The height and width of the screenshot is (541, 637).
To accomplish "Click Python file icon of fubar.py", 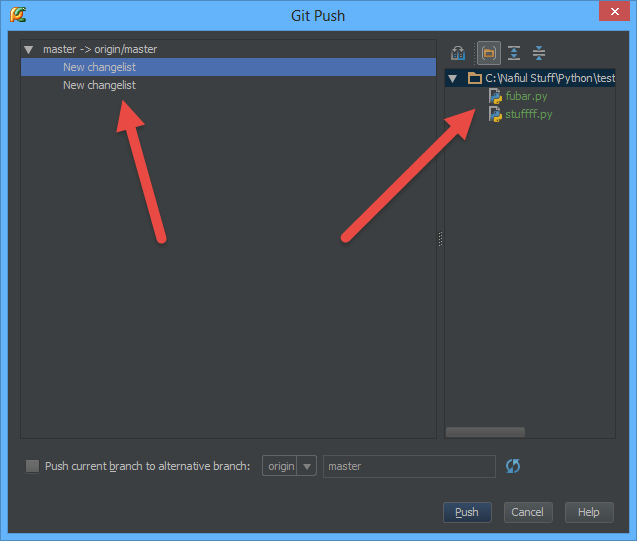I will pyautogui.click(x=495, y=96).
